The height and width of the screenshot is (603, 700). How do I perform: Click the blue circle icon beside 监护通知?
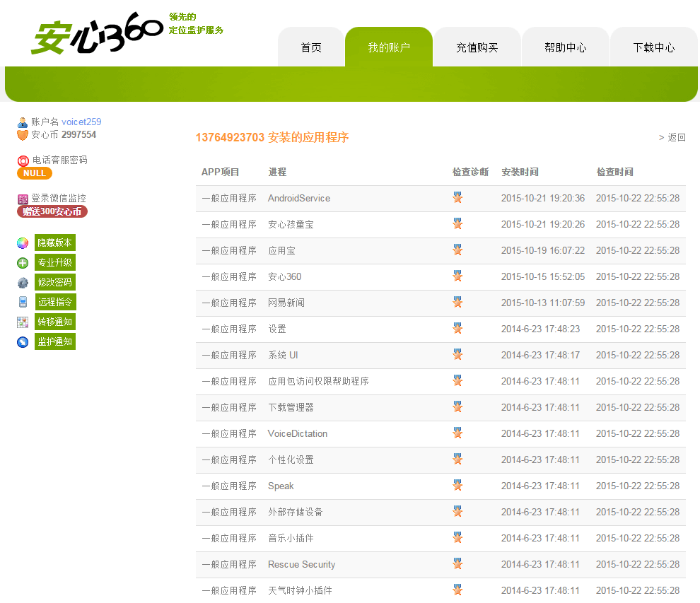pyautogui.click(x=23, y=342)
